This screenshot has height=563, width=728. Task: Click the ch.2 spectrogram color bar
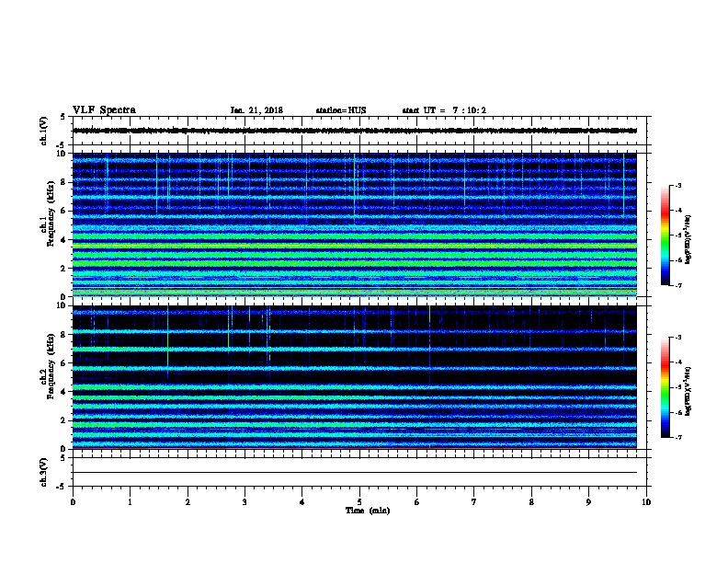(x=665, y=387)
